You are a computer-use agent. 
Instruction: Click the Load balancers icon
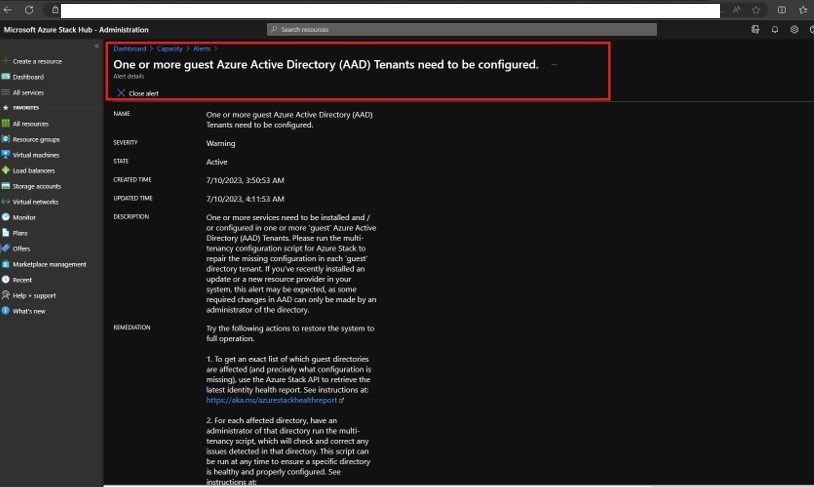coord(6,170)
